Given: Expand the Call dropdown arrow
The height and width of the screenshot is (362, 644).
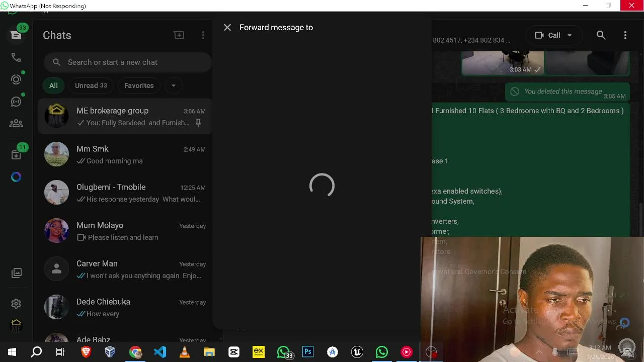Looking at the screenshot, I should (x=570, y=35).
